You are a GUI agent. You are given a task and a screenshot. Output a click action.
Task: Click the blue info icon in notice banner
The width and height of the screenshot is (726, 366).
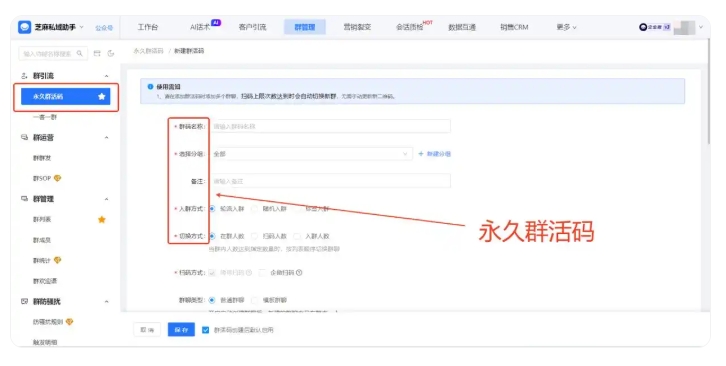tap(150, 87)
